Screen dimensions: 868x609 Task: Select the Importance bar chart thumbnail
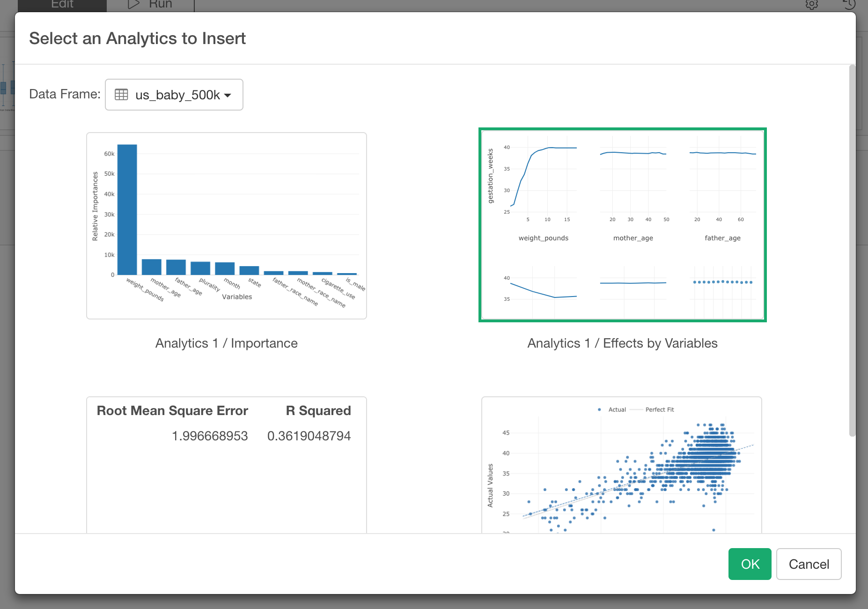click(227, 226)
